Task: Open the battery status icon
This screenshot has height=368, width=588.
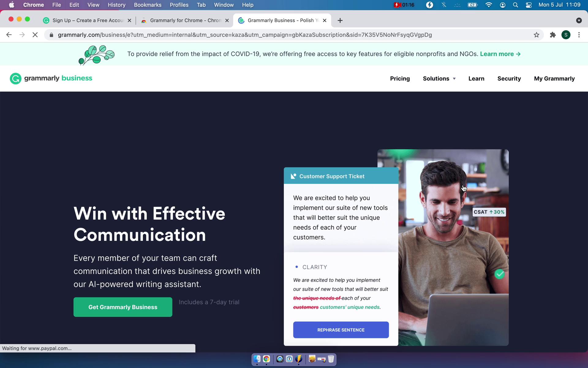Action: [473, 5]
